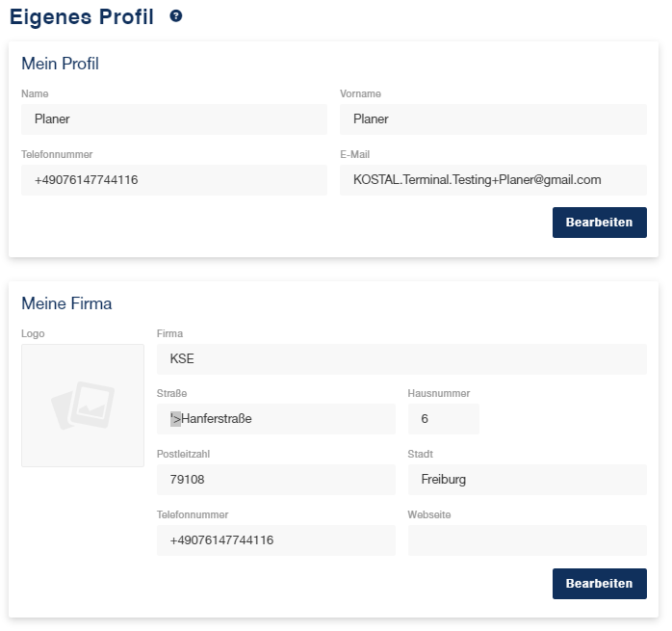Click the Firma field showing KSE
This screenshot has height=631, width=672.
[401, 359]
